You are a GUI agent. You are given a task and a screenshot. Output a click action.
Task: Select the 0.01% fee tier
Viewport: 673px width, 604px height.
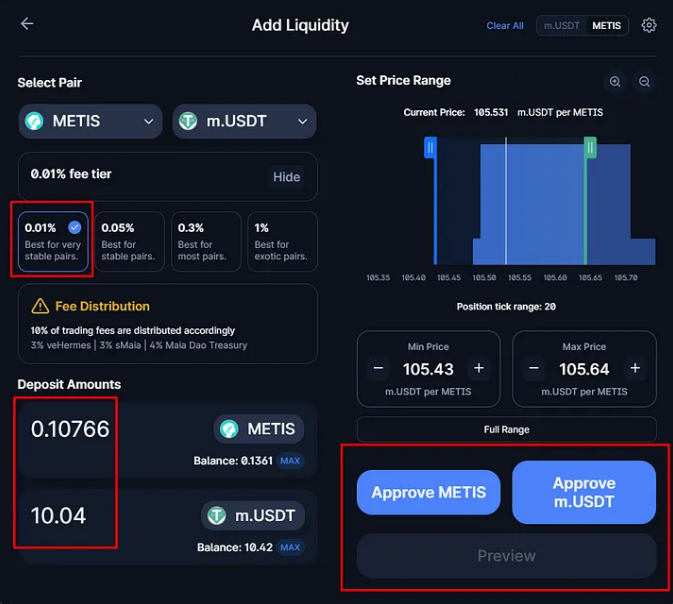[x=53, y=241]
